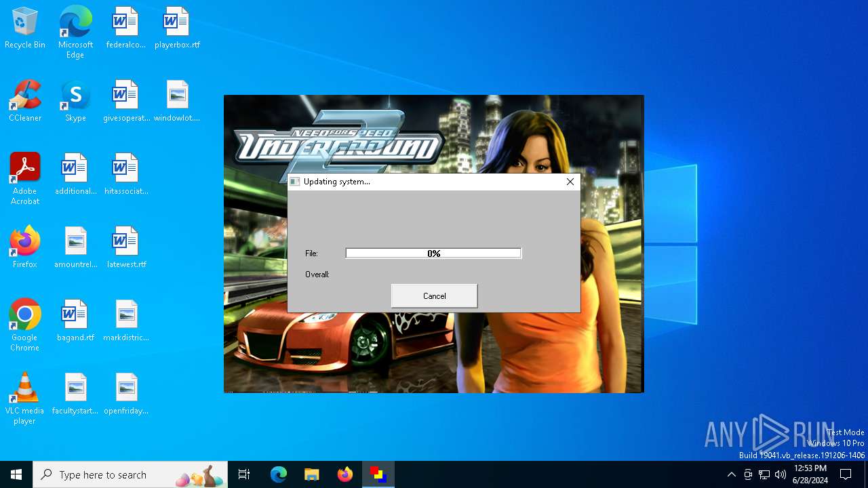Select the federalco... document icon
Image resolution: width=868 pixels, height=488 pixels.
tap(125, 28)
